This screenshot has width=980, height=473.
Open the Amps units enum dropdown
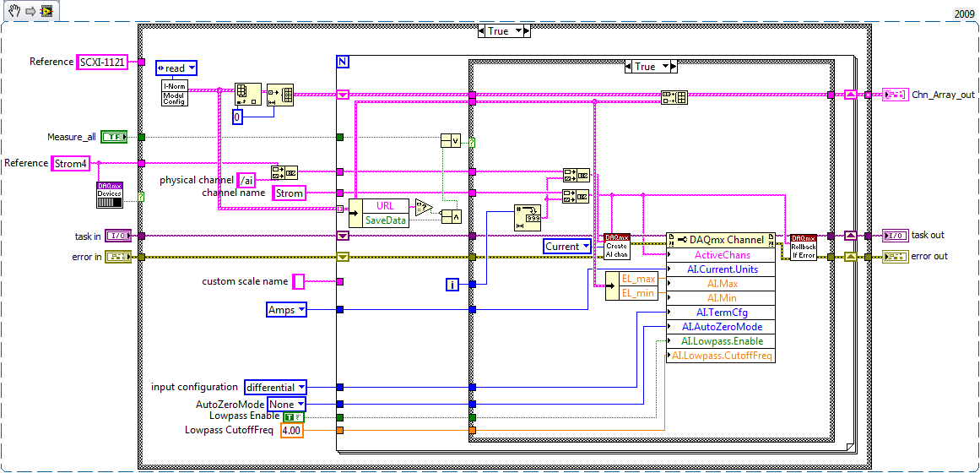[x=286, y=309]
